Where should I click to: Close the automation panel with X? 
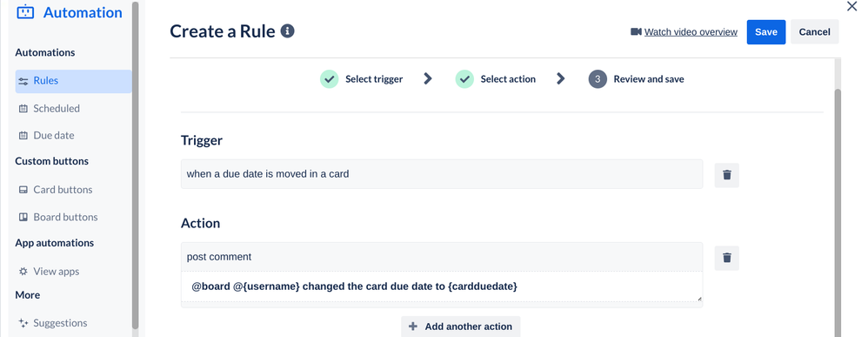click(852, 6)
